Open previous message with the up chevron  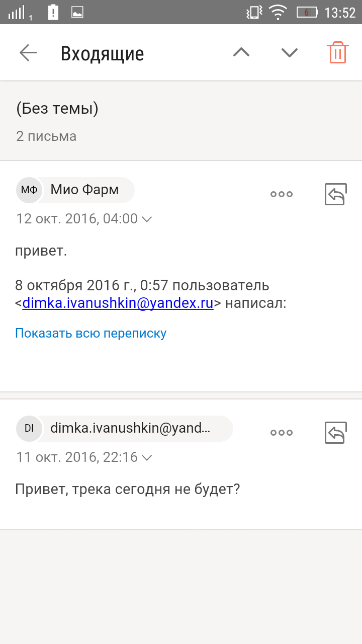point(241,52)
